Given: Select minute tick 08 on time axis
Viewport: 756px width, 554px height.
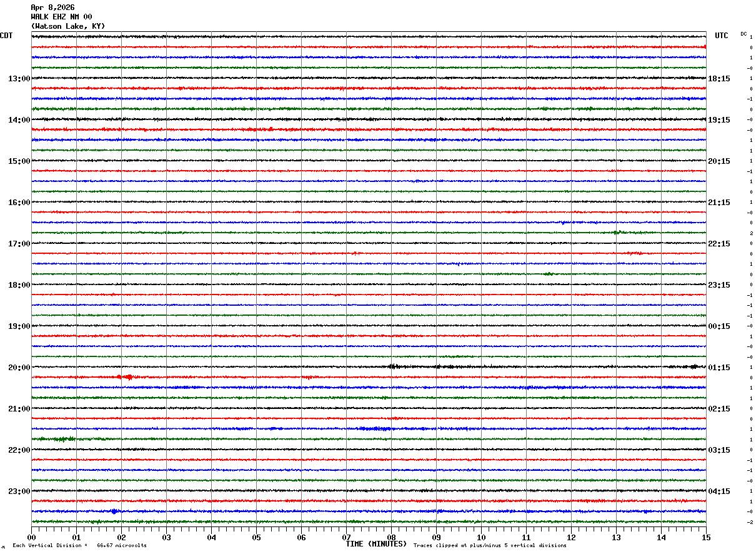Looking at the screenshot, I should pos(391,537).
